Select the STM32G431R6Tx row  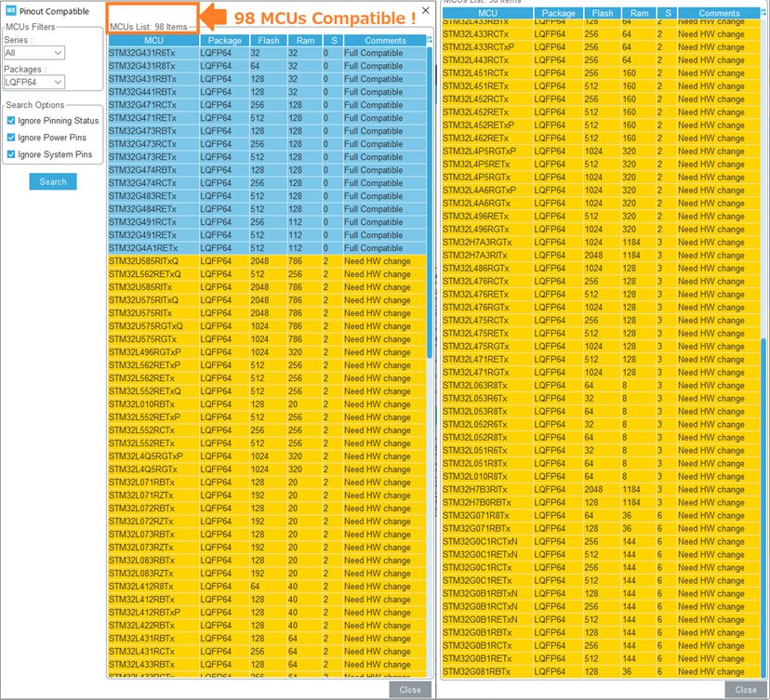point(267,53)
